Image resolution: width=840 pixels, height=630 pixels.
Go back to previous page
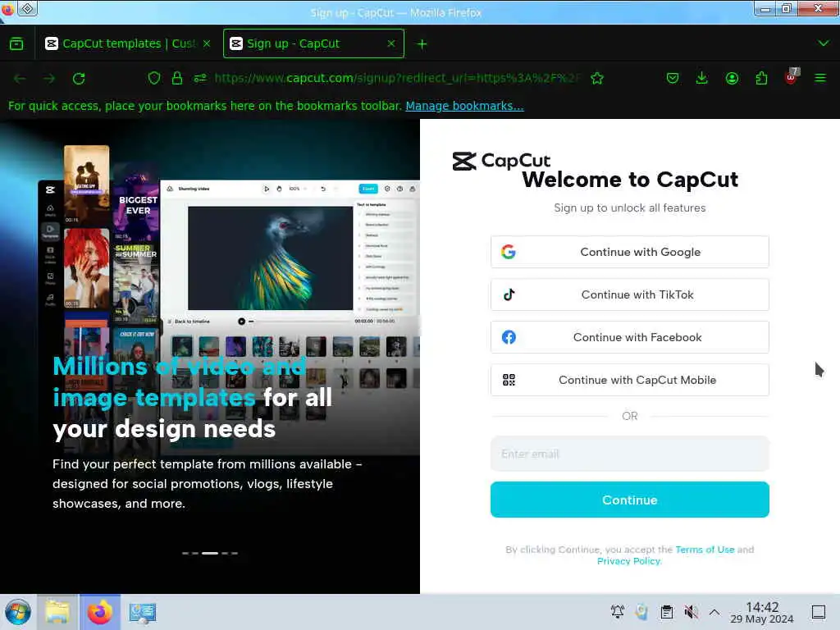pyautogui.click(x=20, y=79)
